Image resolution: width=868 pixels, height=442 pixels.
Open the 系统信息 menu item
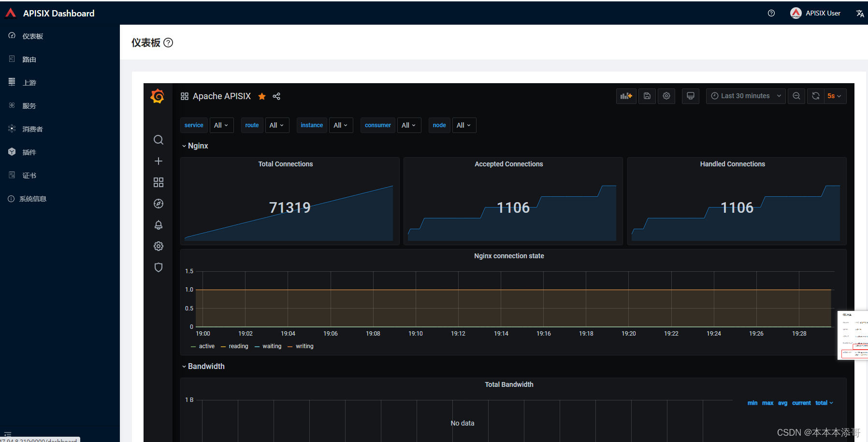(x=60, y=199)
